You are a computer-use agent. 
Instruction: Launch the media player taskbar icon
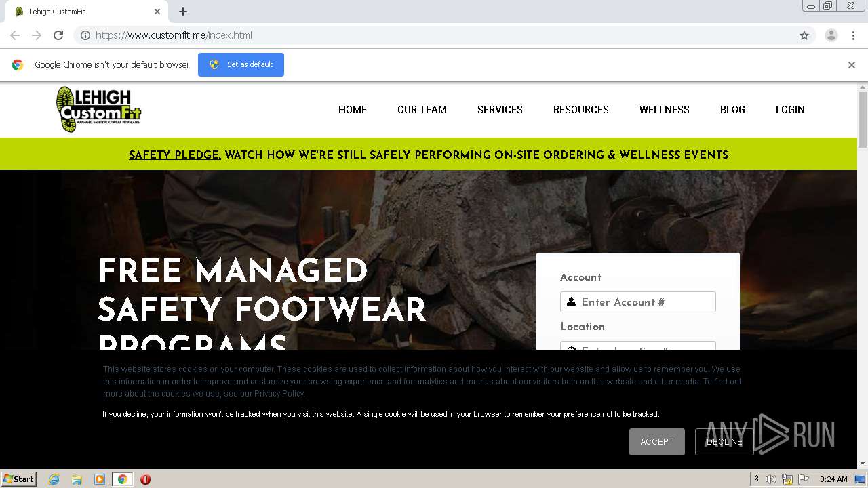(100, 479)
